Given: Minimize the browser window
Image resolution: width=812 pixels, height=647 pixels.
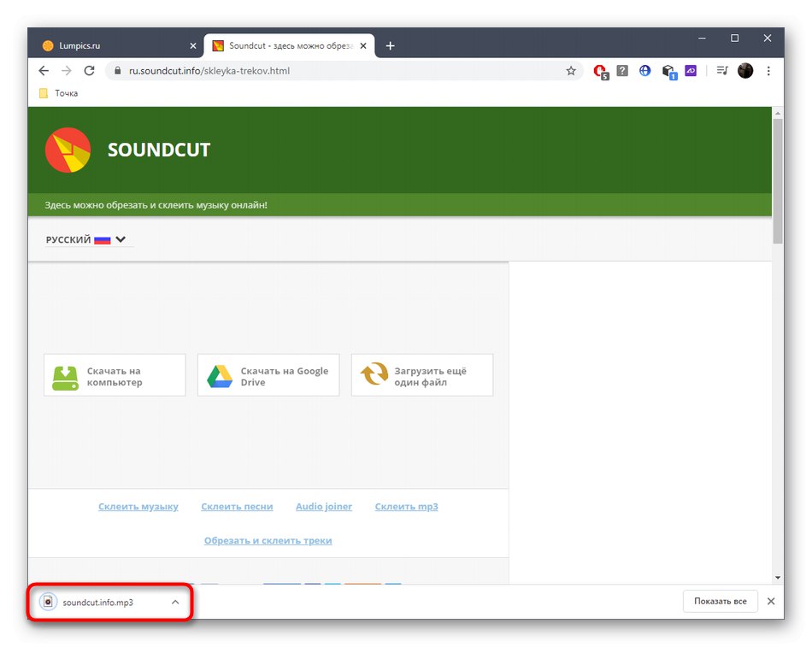Looking at the screenshot, I should (x=702, y=38).
